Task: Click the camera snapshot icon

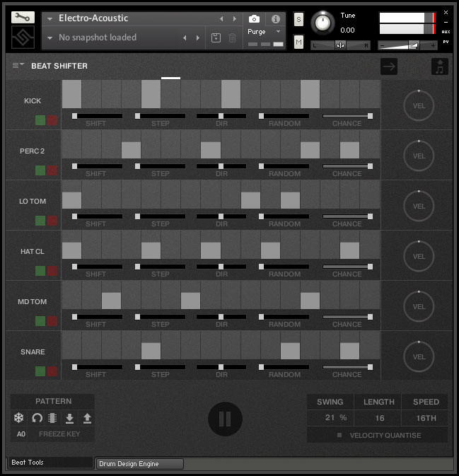Action: click(254, 19)
